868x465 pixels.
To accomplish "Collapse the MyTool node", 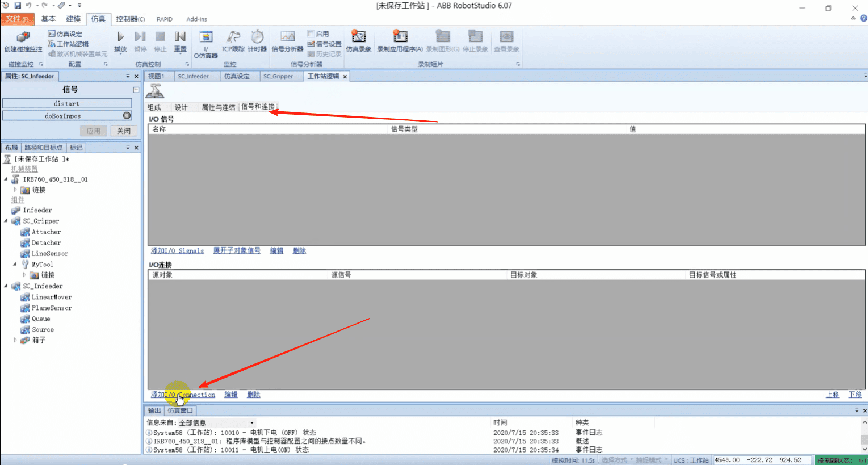I will (x=15, y=265).
